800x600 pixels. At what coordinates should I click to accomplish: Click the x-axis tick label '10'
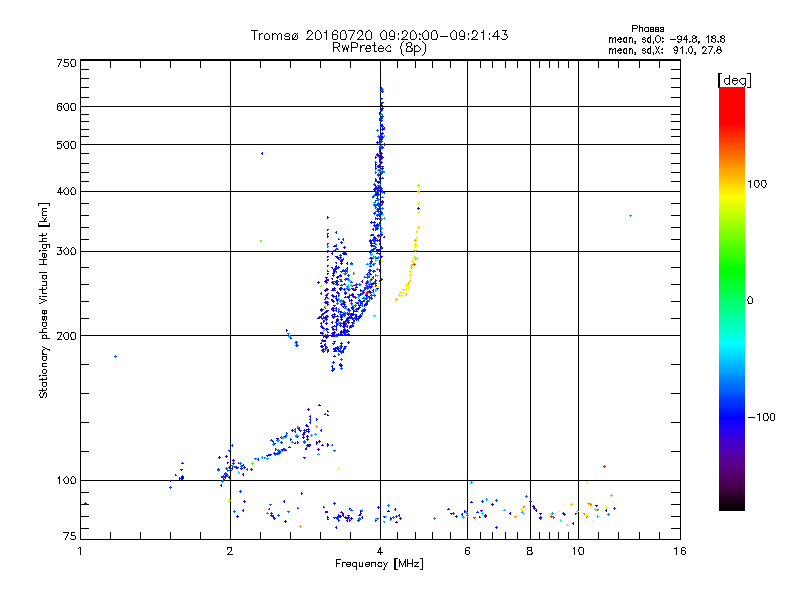578,551
